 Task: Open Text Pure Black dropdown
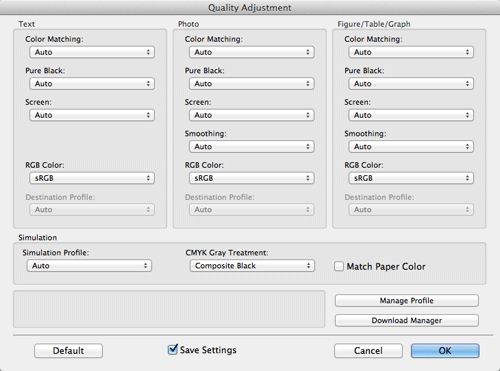click(x=92, y=84)
